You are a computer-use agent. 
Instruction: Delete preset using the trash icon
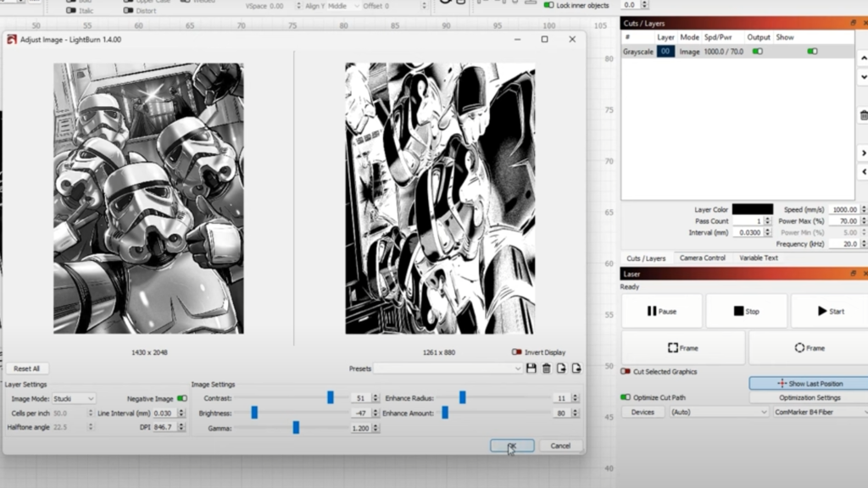[547, 369]
